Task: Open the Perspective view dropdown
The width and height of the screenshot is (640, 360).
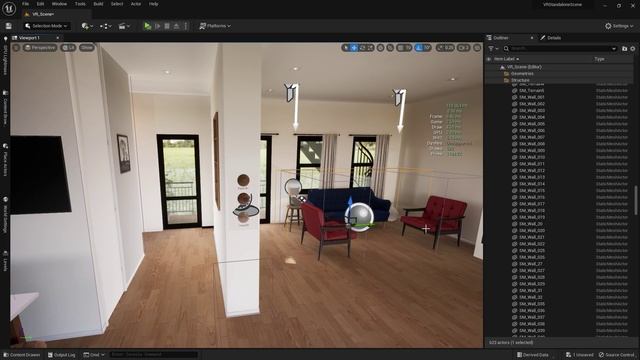Action: pyautogui.click(x=40, y=48)
